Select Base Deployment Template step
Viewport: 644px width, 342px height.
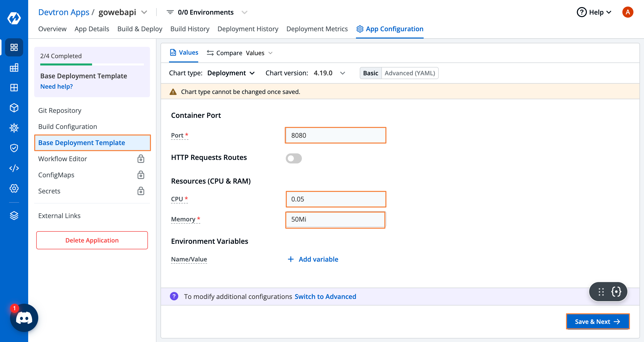(x=93, y=143)
